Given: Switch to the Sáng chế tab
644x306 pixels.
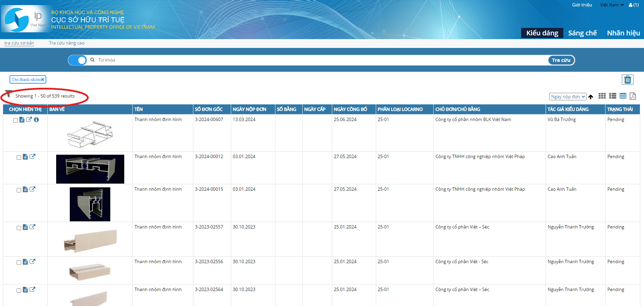Looking at the screenshot, I should (x=582, y=33).
